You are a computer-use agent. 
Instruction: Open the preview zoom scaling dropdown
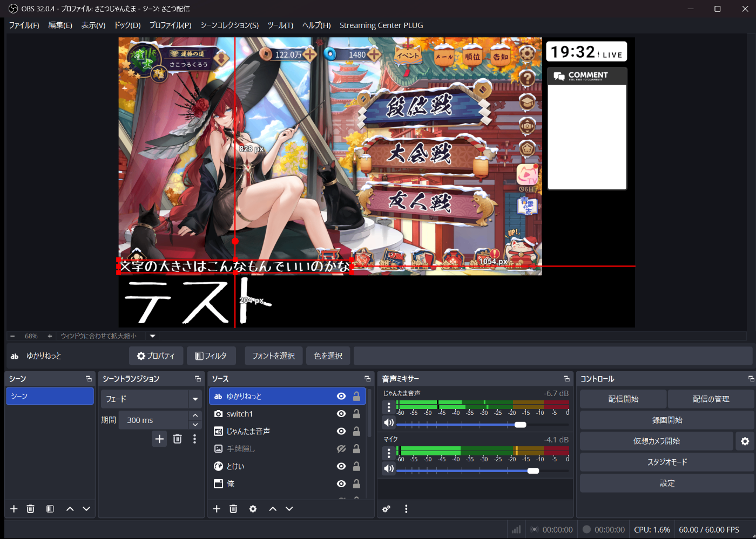153,336
